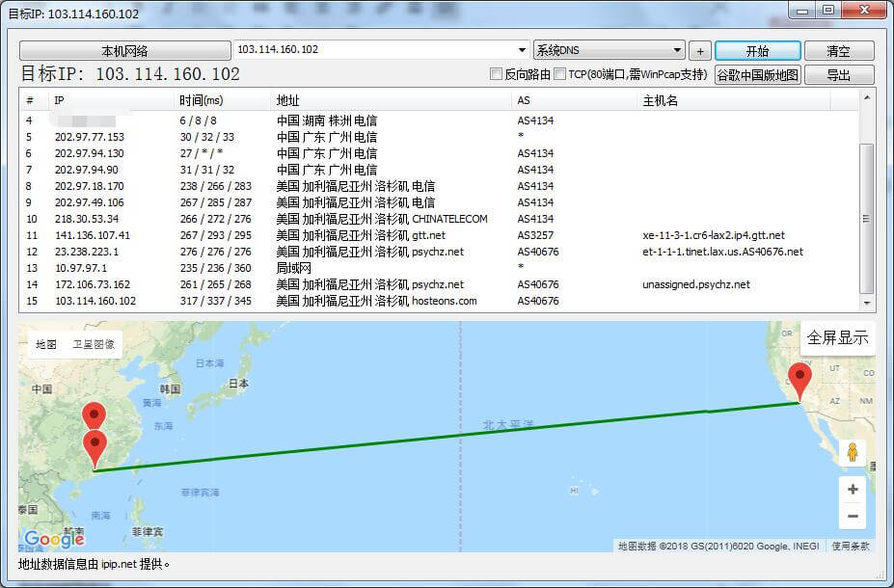
Task: Open the 系统DNS dropdown list
Action: point(678,50)
